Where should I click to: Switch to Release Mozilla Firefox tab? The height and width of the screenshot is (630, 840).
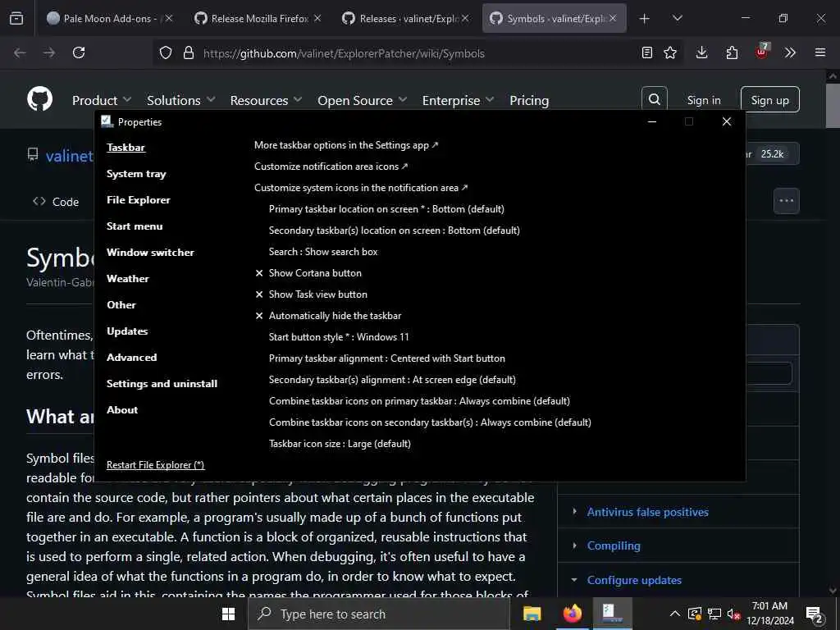259,19
